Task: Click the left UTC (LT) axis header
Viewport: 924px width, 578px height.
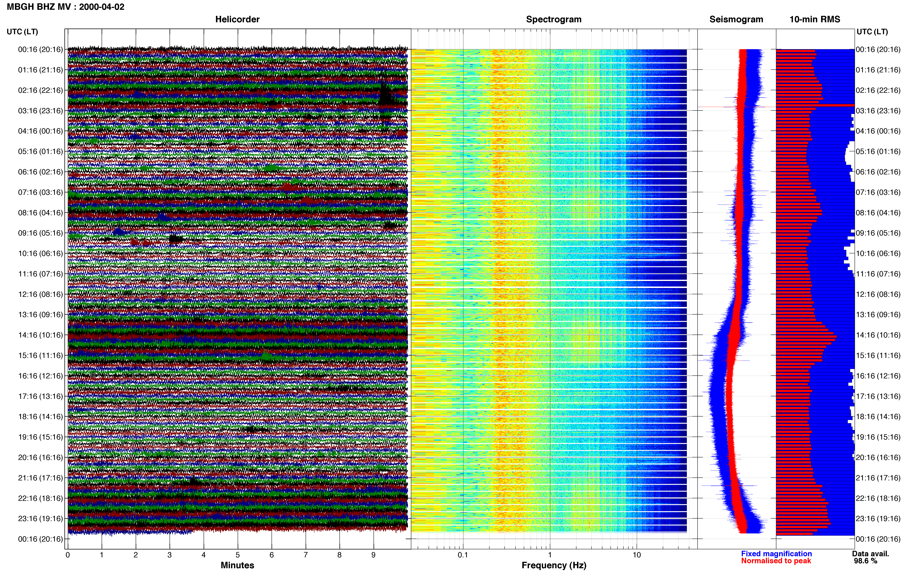Action: (x=22, y=32)
